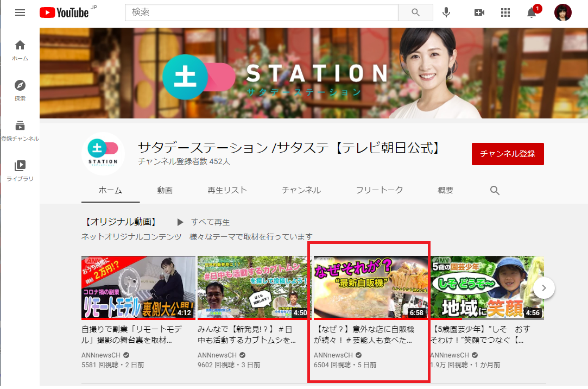The image size is (588, 389).
Task: Open the カブトムシ video thumbnail
Action: point(253,288)
